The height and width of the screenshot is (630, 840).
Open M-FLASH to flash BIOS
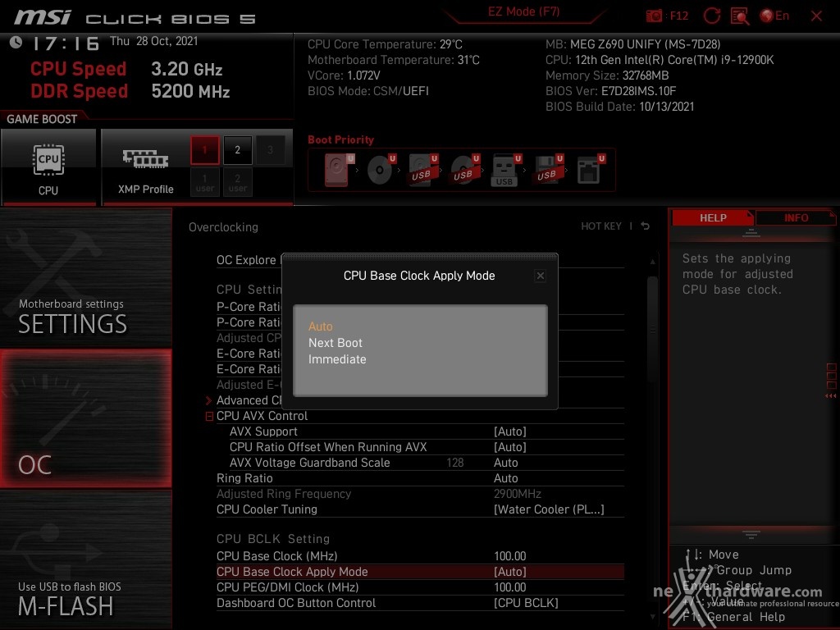click(x=85, y=559)
